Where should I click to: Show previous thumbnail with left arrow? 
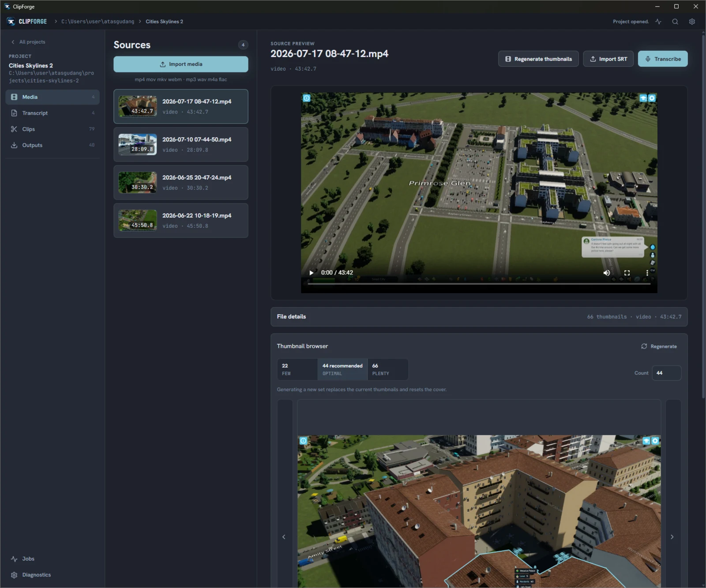(x=284, y=537)
